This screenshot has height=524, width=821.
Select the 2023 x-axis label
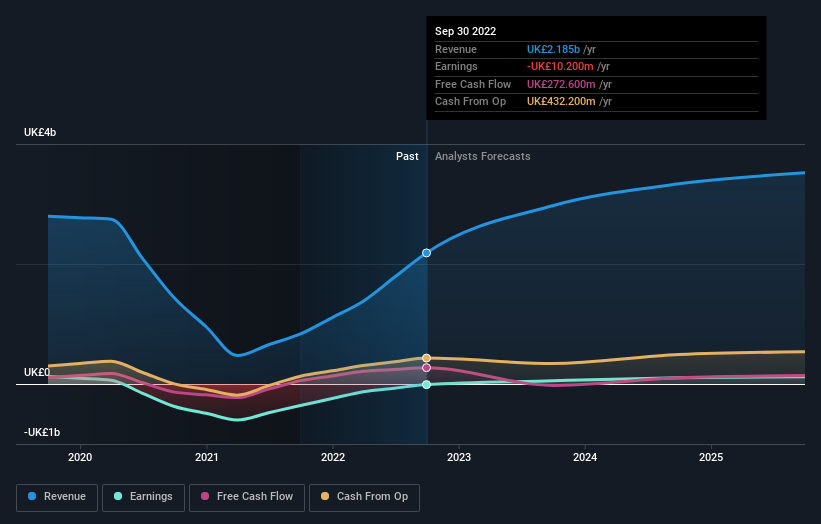[x=459, y=458]
